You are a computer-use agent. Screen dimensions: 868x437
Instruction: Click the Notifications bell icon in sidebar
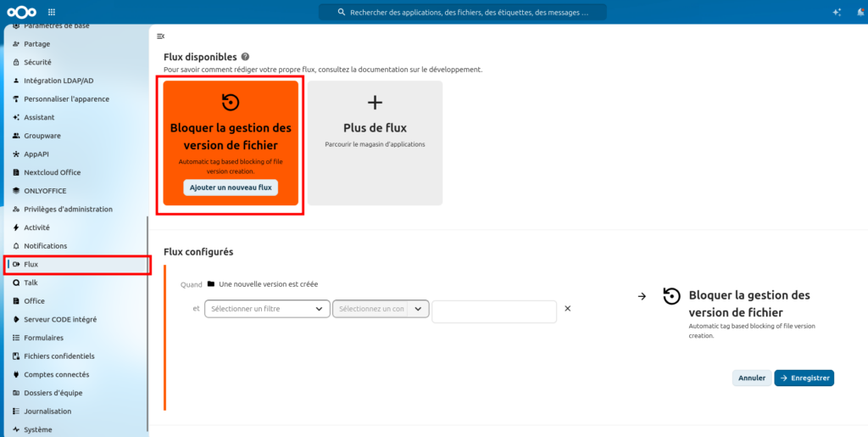[16, 245]
